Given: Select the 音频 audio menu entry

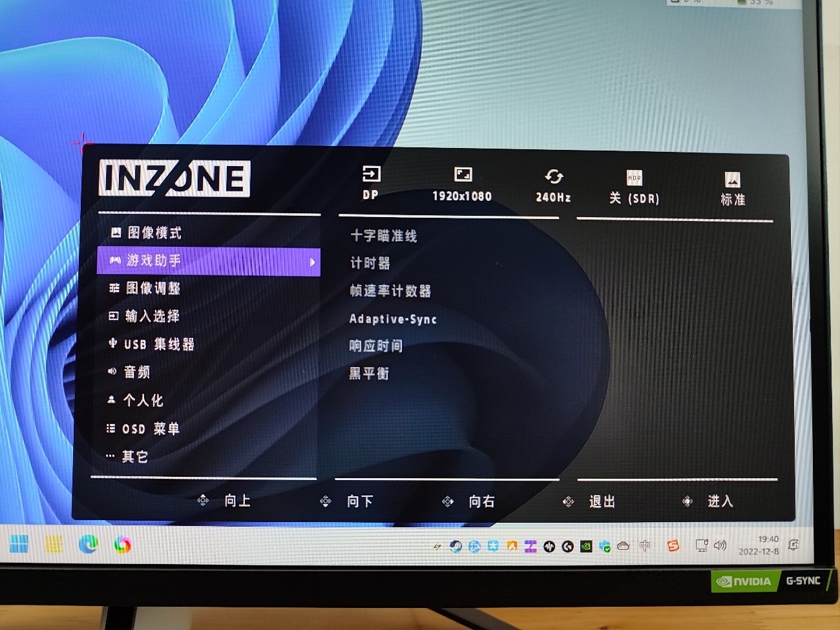Looking at the screenshot, I should [x=129, y=372].
